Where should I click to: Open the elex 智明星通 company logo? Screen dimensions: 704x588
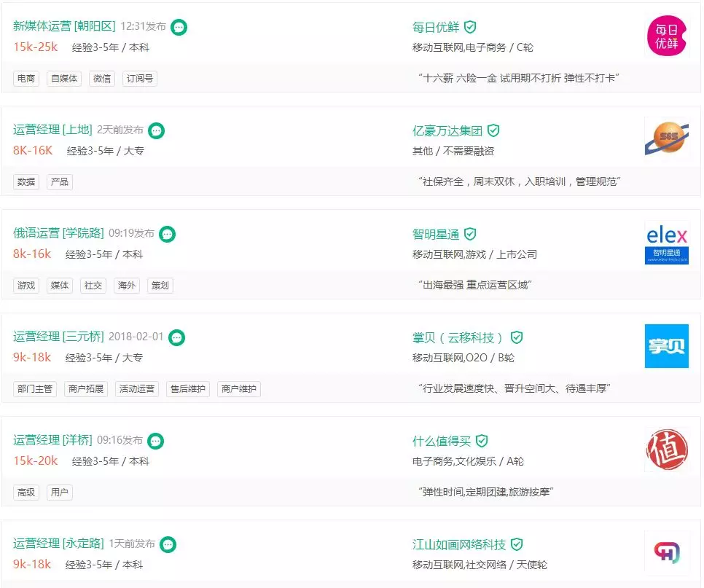pyautogui.click(x=667, y=243)
